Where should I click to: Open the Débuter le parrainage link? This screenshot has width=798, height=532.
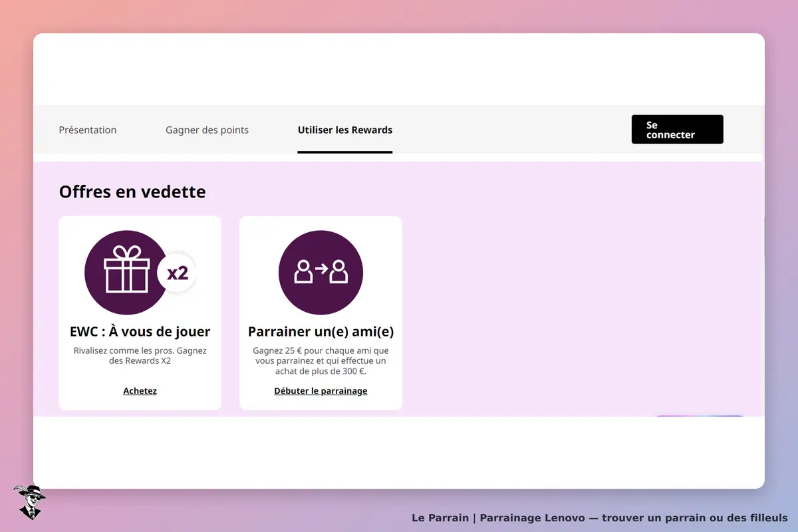coord(321,391)
